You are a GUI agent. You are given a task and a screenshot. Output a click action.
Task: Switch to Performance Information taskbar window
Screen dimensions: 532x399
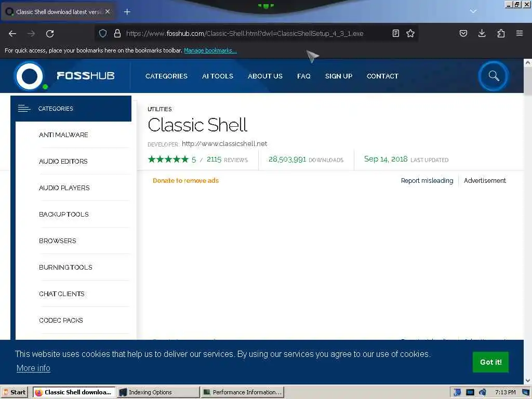(x=243, y=392)
